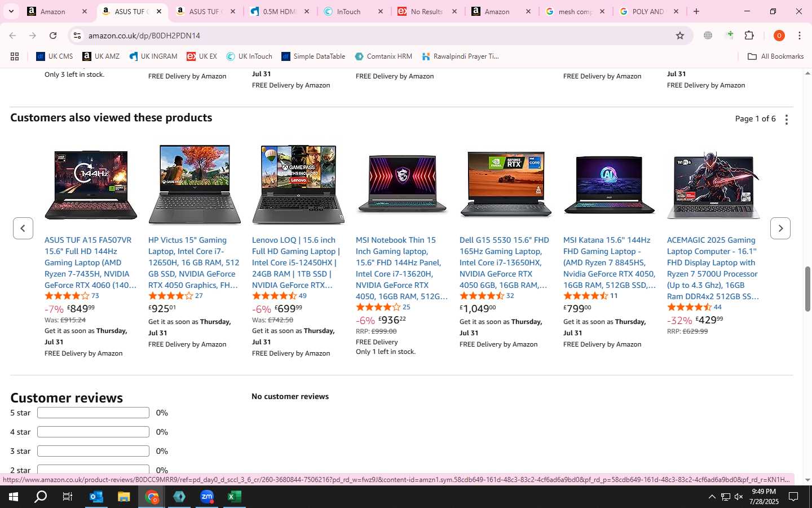Reload the current page
812x508 pixels.
pyautogui.click(x=53, y=36)
